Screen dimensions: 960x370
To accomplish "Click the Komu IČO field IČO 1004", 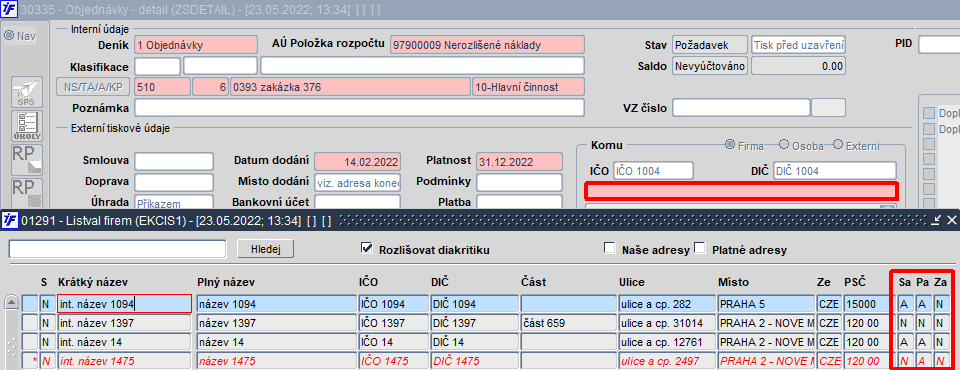I will pos(654,171).
